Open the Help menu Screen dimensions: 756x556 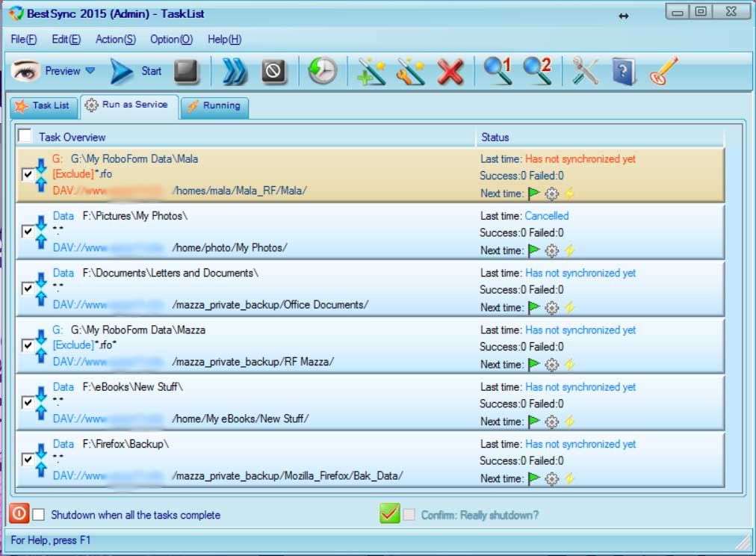pyautogui.click(x=224, y=40)
